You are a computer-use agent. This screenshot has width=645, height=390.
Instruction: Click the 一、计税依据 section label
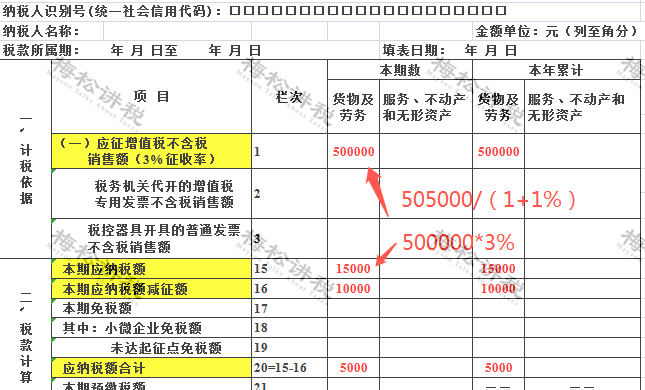[x=26, y=160]
